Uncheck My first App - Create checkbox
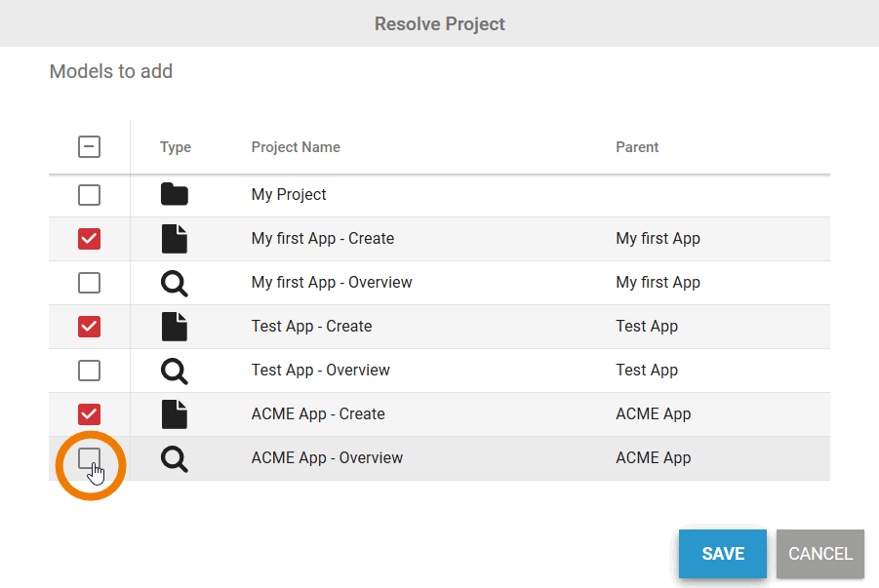This screenshot has width=879, height=588. click(x=89, y=239)
